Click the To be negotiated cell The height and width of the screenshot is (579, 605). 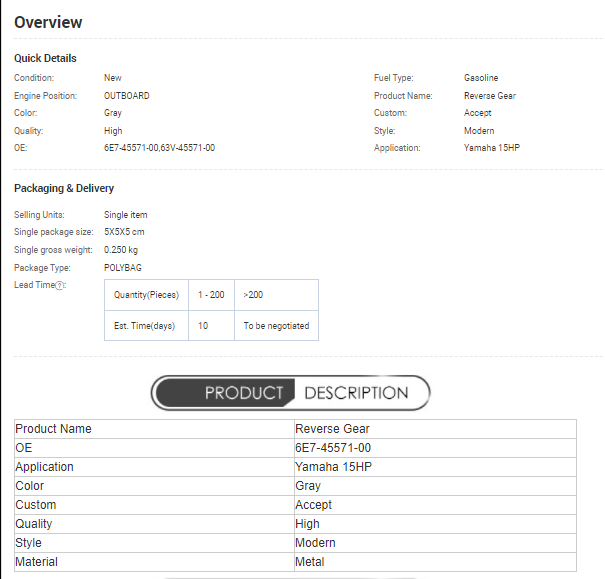tap(276, 326)
